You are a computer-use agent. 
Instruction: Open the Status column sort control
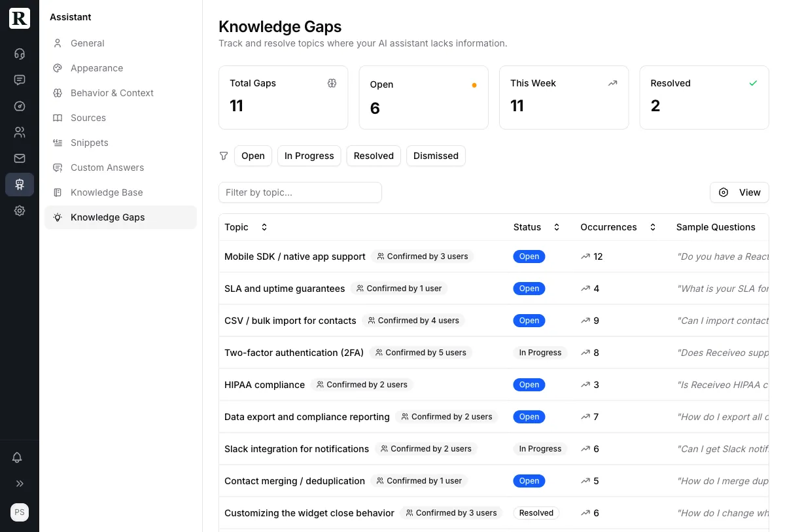point(556,227)
